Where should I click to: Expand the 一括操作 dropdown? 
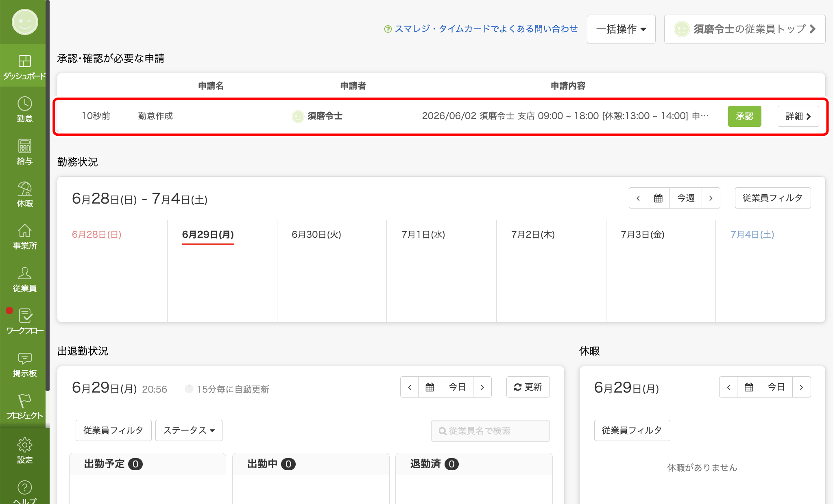[621, 29]
